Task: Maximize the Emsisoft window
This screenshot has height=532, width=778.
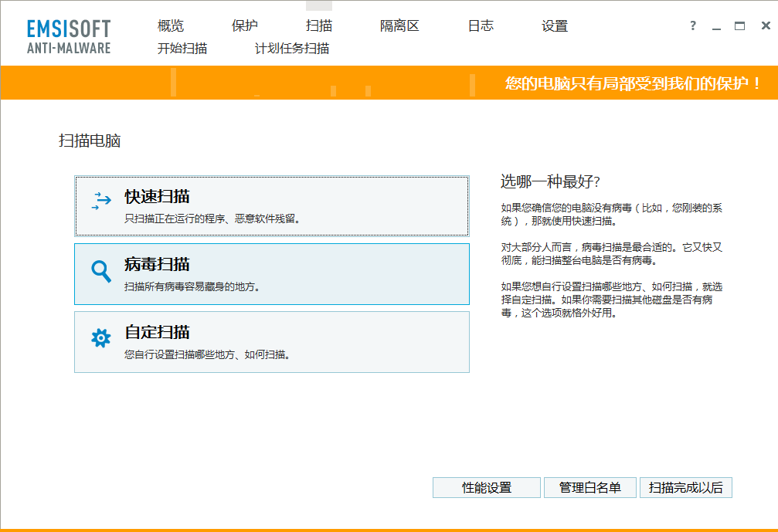Action: click(740, 25)
